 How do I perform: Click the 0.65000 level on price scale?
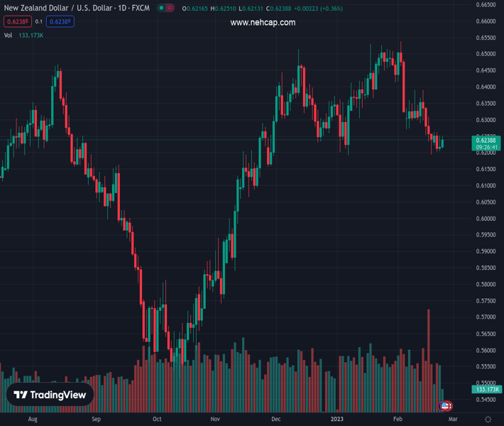(x=486, y=54)
